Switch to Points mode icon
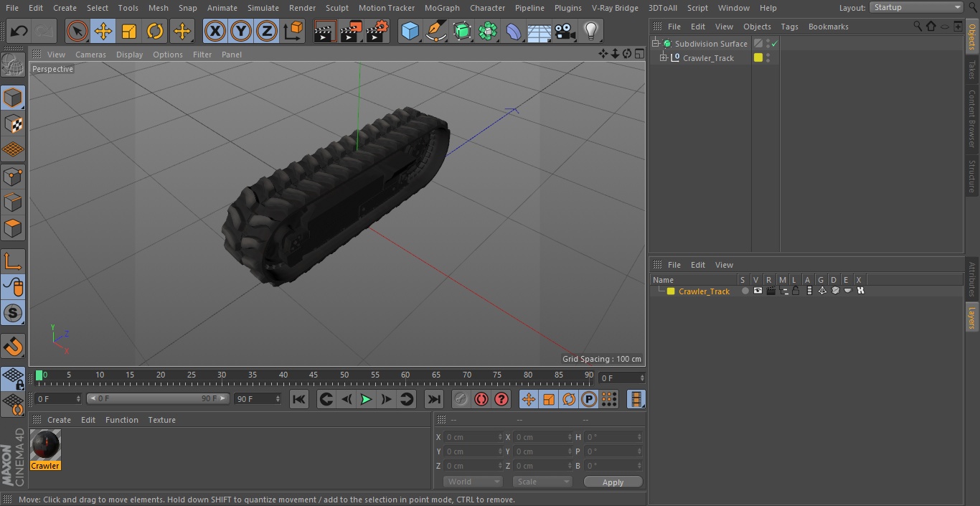Viewport: 980px width, 506px height. [x=13, y=176]
